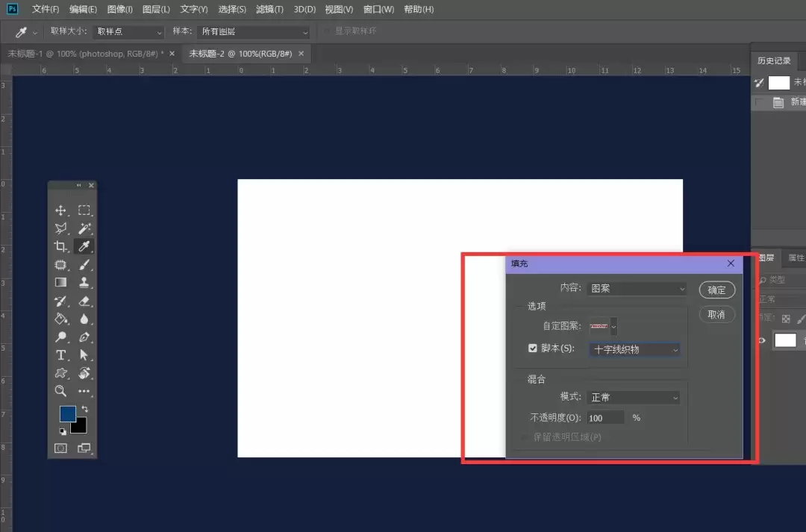Swap foreground and background colors
Viewport: 806px width, 532px height.
pyautogui.click(x=85, y=409)
